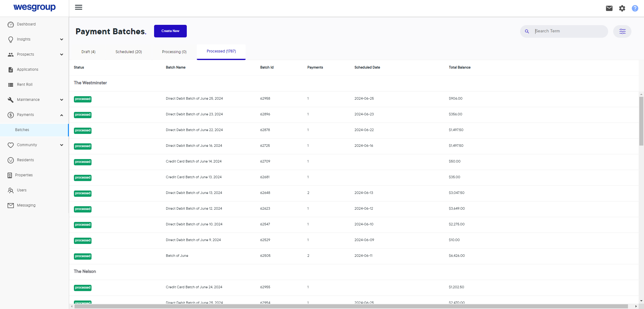Screen dimensions: 644x309
Task: Open Direct Debit Batch of June 25 in Westminster
Action: pos(194,98)
